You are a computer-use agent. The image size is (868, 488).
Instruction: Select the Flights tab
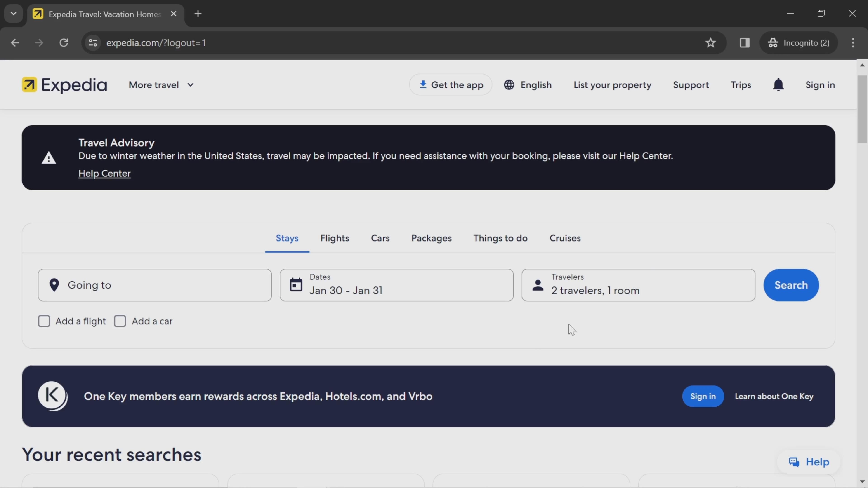335,238
